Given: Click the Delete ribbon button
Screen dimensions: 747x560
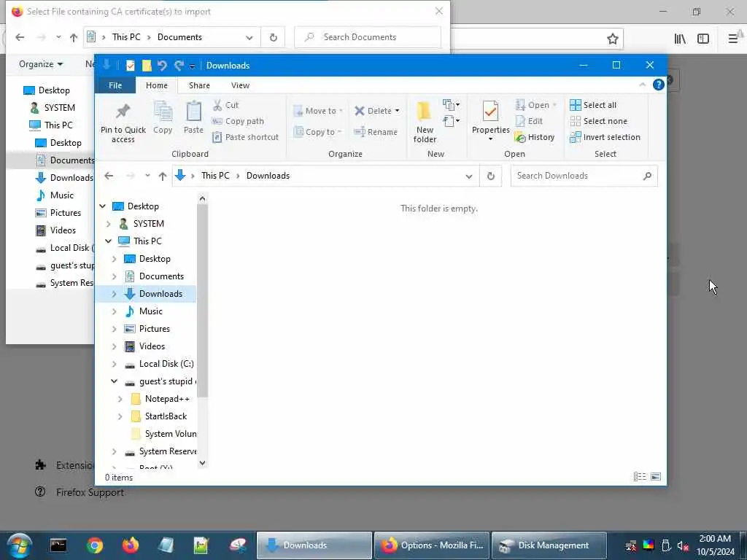Looking at the screenshot, I should (x=373, y=111).
